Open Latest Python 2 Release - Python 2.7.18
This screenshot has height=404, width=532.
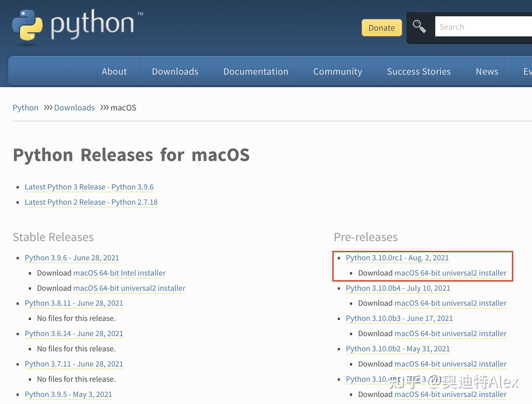(91, 202)
